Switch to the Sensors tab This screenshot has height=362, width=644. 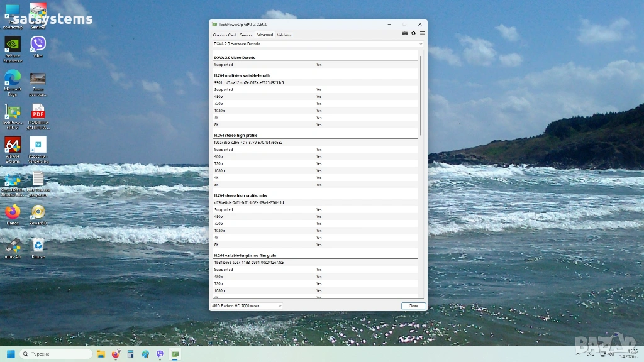click(246, 35)
